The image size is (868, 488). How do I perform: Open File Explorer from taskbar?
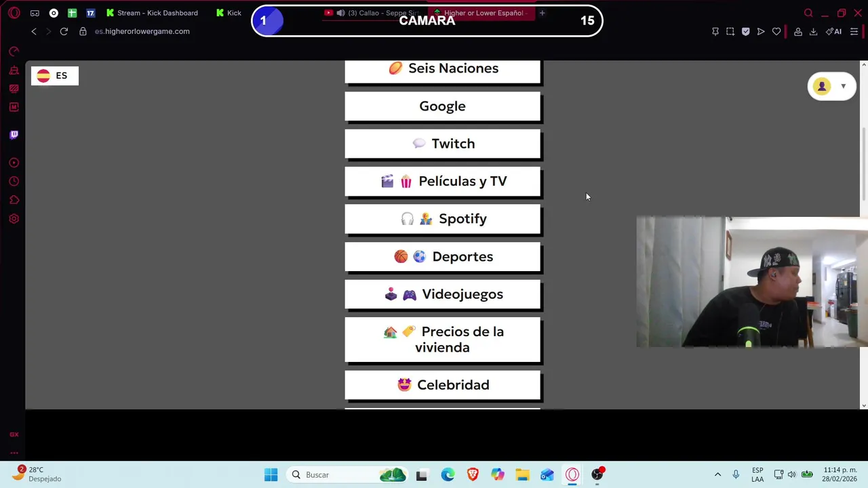pyautogui.click(x=522, y=474)
